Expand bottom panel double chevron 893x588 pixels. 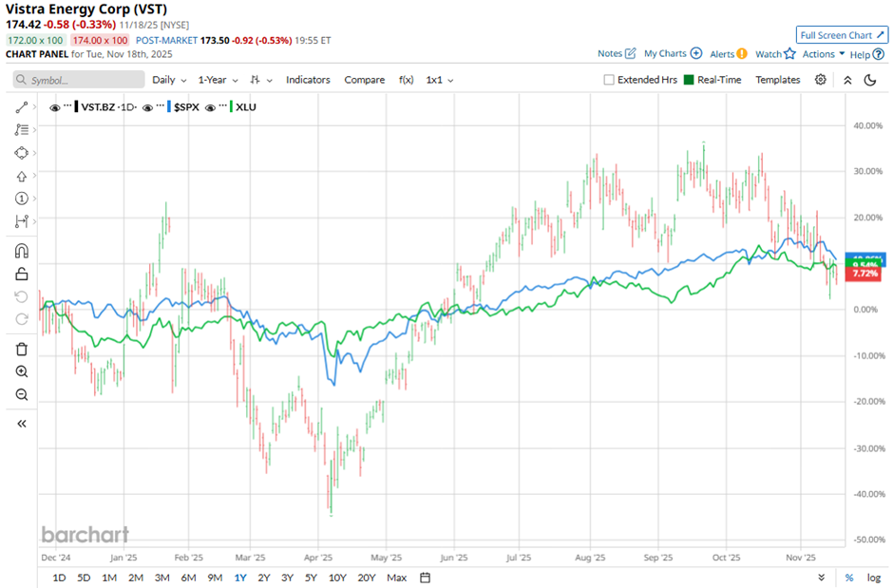[x=821, y=578]
